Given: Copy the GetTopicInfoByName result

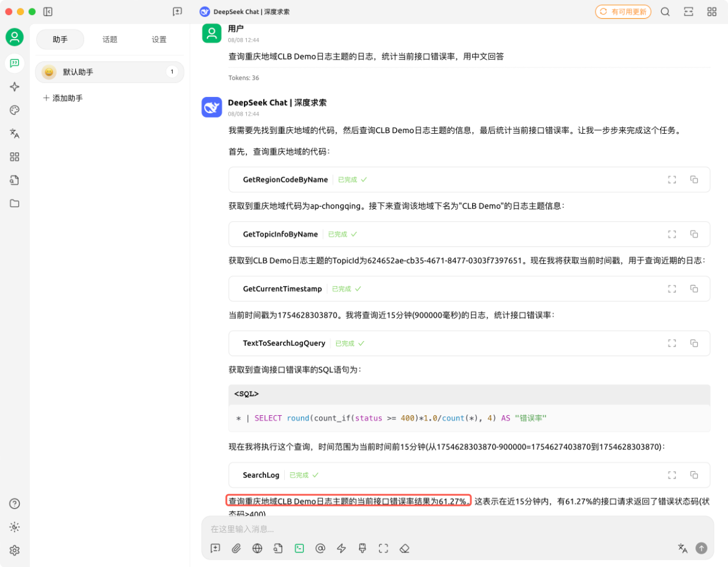Looking at the screenshot, I should [x=694, y=234].
